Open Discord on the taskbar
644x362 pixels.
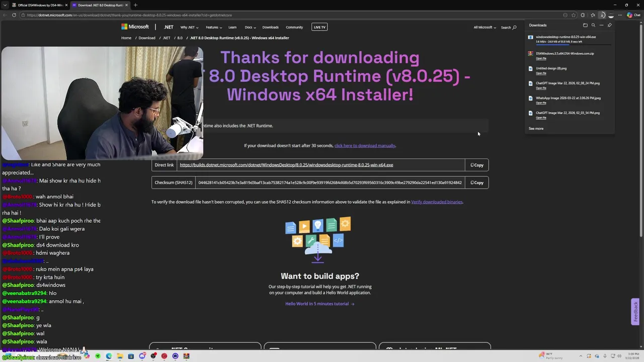142,356
